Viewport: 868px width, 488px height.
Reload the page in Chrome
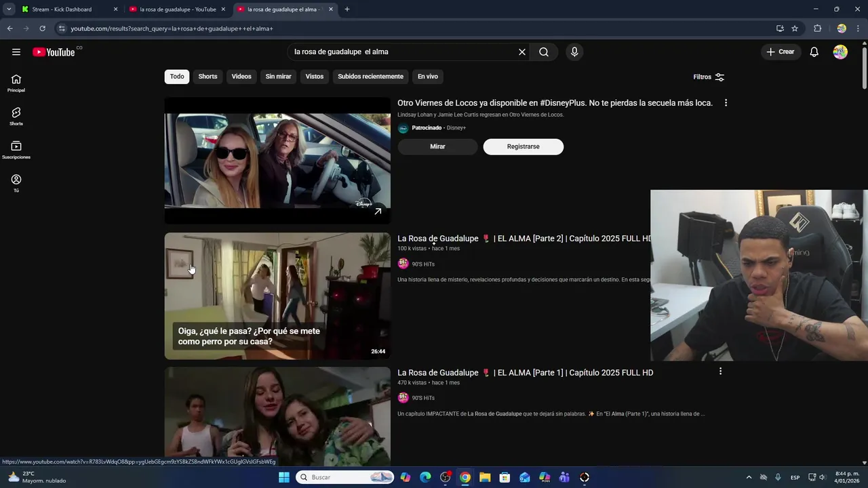(42, 28)
